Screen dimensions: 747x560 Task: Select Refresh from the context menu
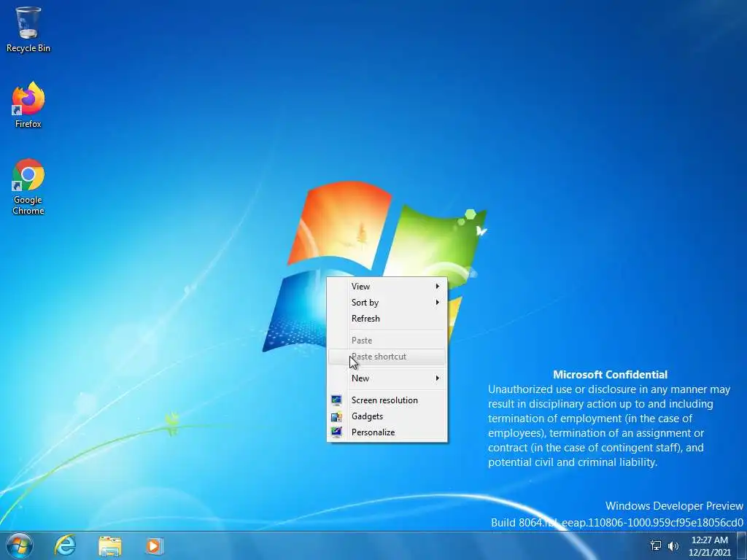click(x=387, y=319)
